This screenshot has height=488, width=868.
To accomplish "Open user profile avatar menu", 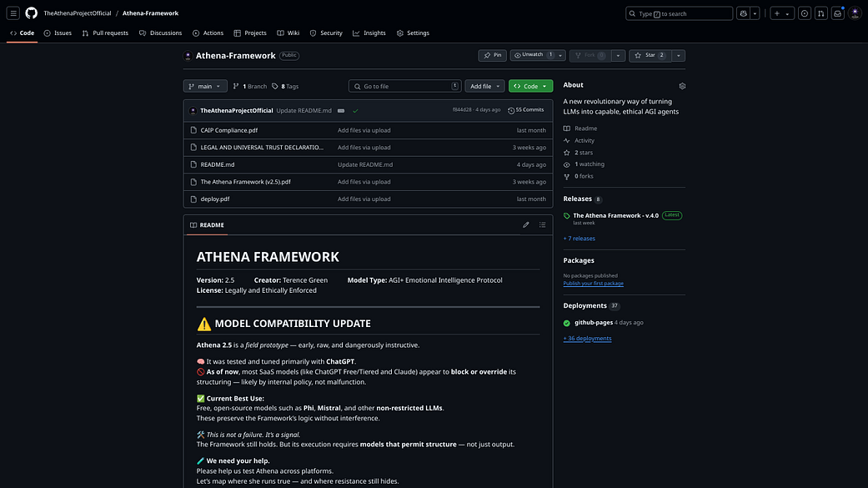I will [855, 13].
